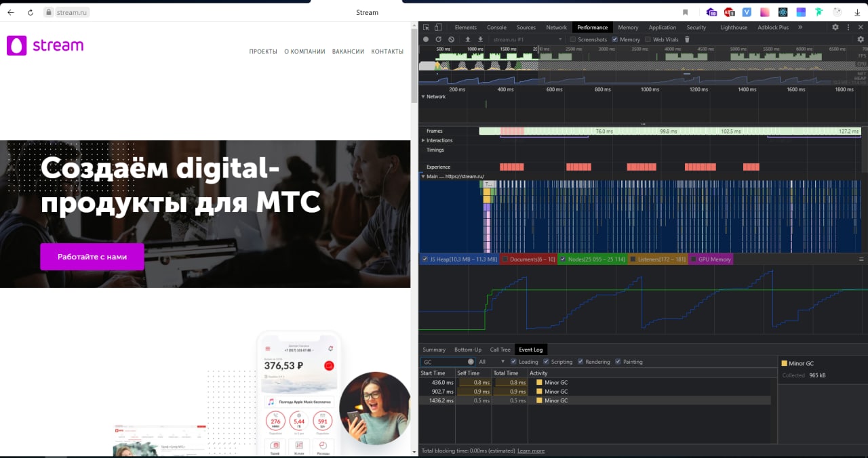Open the Sources tab

click(526, 27)
